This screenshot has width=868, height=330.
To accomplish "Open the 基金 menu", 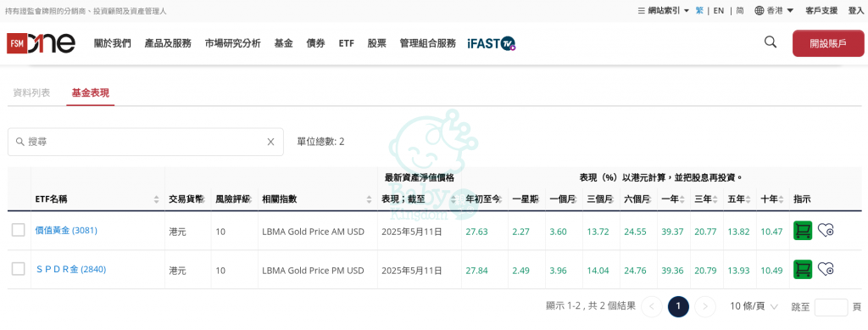I will (x=283, y=43).
